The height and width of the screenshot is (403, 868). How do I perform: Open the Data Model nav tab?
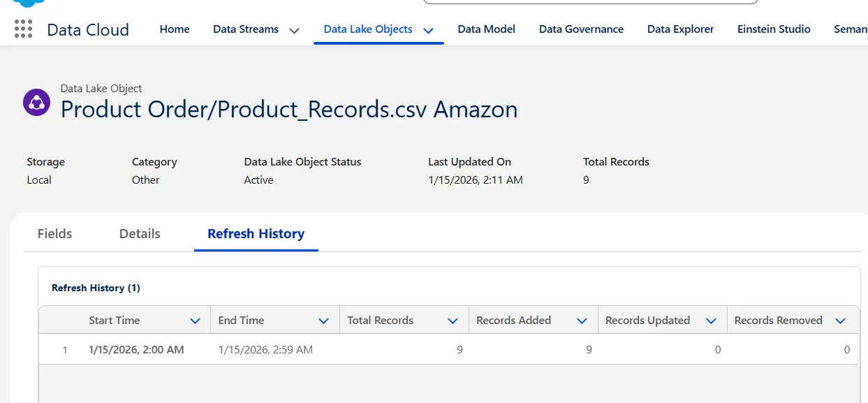(486, 29)
